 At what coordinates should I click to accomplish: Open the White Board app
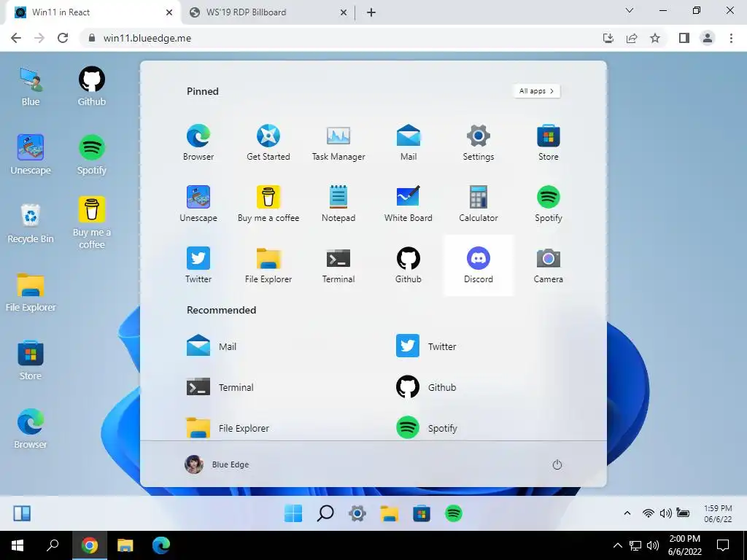point(409,204)
